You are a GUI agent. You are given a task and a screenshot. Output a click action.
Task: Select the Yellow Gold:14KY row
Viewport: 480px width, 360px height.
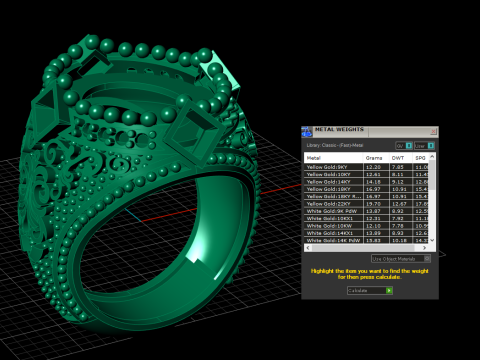(x=366, y=182)
